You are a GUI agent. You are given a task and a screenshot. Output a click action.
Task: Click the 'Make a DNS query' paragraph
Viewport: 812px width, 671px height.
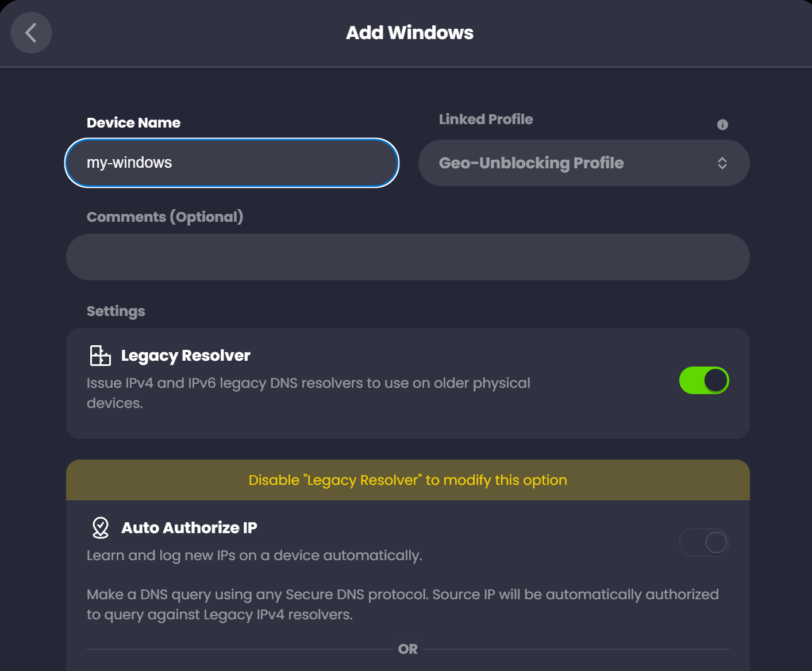403,604
